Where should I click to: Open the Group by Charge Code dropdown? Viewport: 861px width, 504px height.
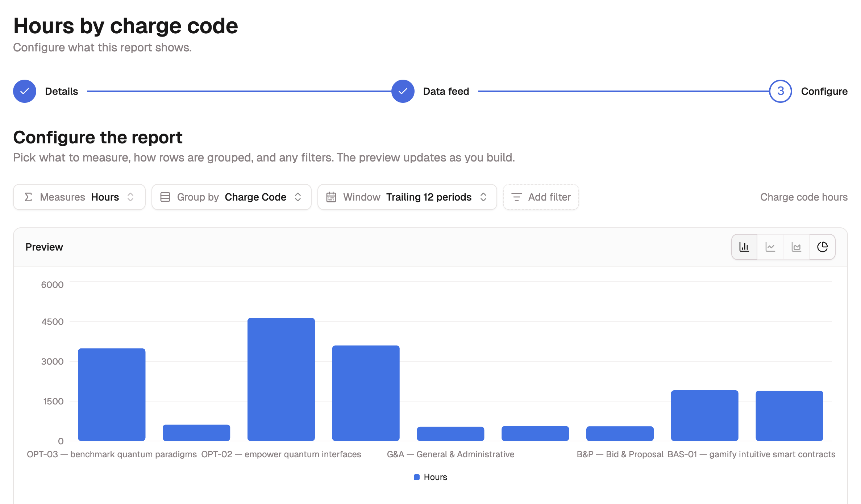pyautogui.click(x=231, y=197)
